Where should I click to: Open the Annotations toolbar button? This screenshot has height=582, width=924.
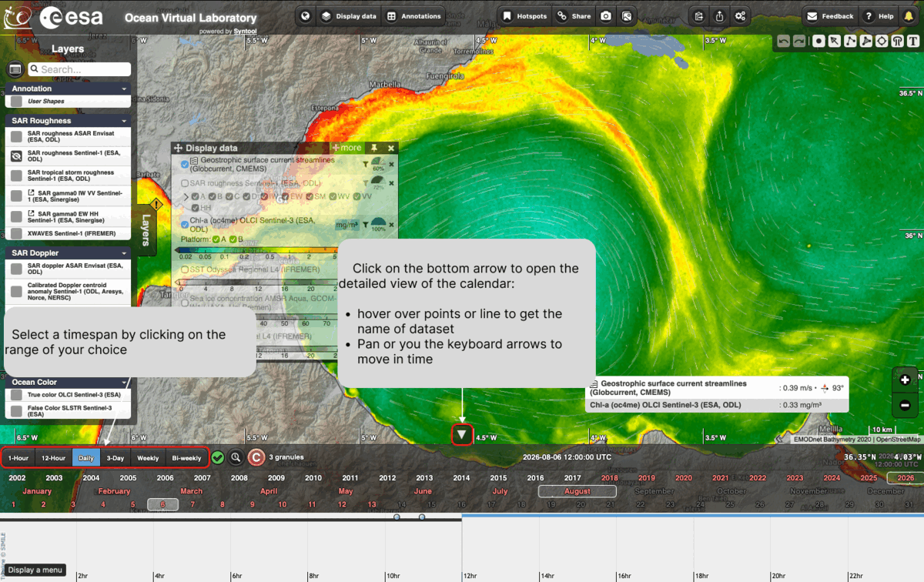[x=414, y=16]
